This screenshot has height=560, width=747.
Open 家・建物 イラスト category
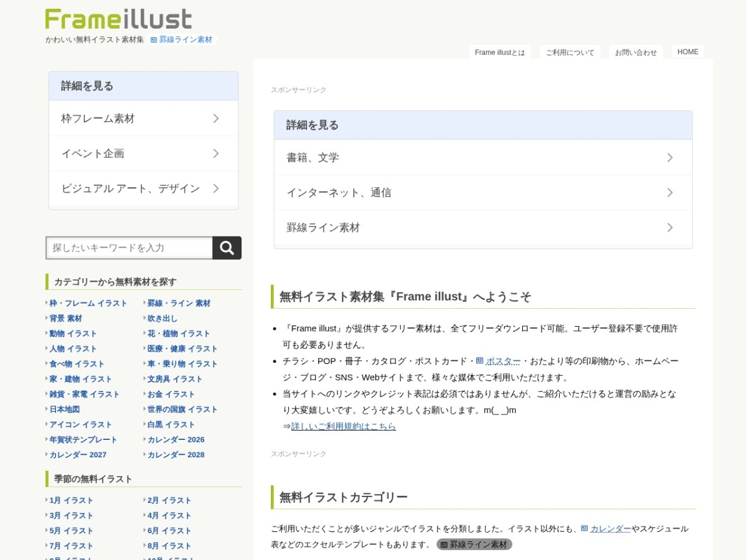[x=80, y=379]
